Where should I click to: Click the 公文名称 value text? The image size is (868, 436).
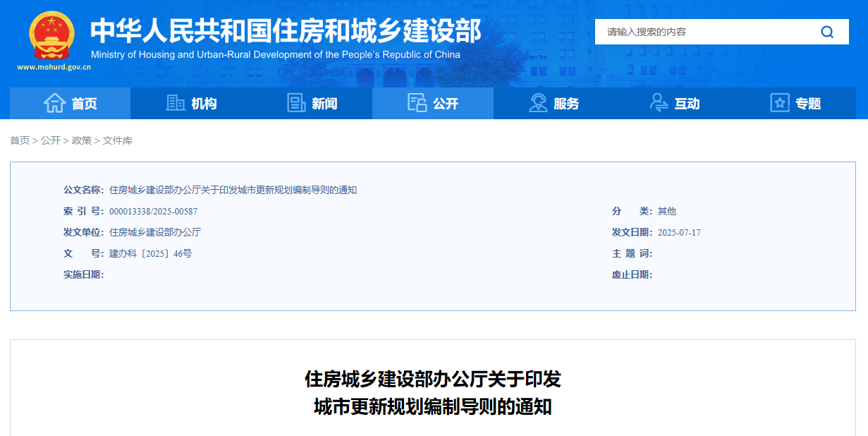tap(233, 190)
